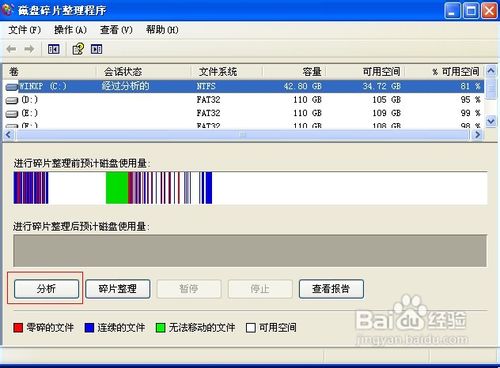
Task: Select the WINXP (C:) volume row
Action: (244, 87)
